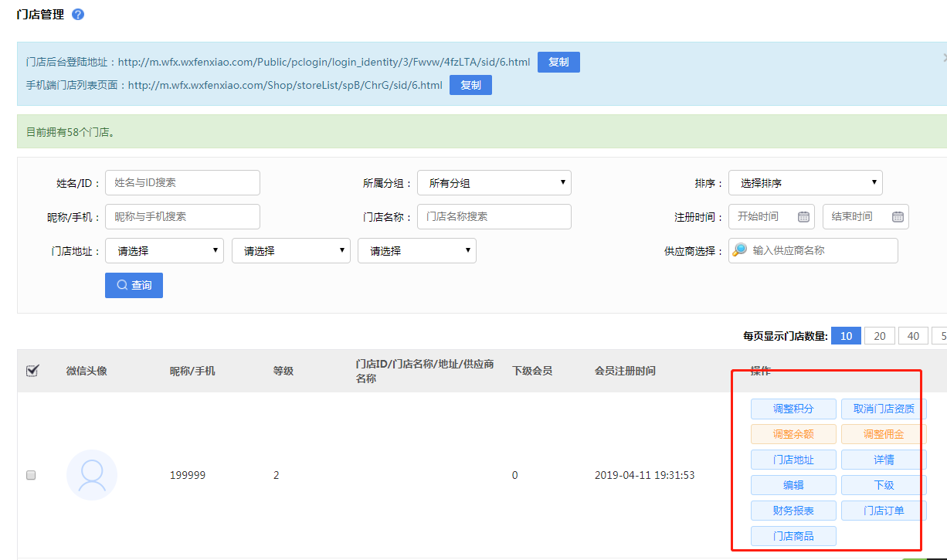Set page size to 40 stores
Viewport: 947px width, 560px height.
[913, 336]
